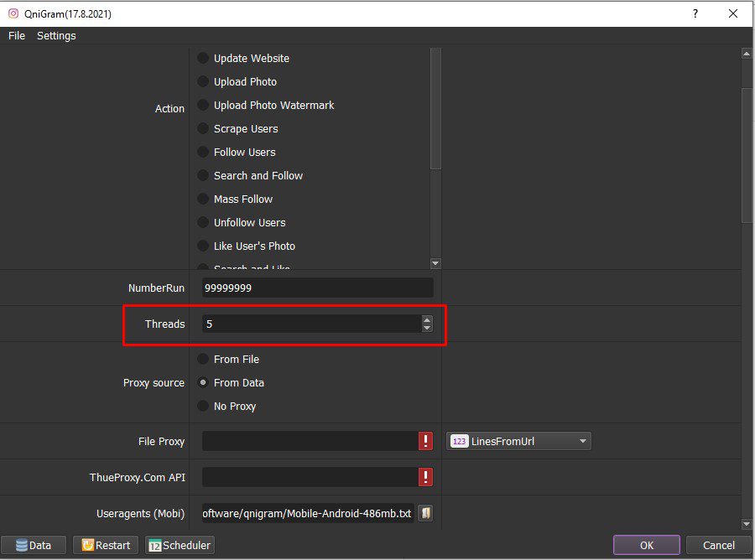Click the red warning icon beside ThueProxy.Com API
The width and height of the screenshot is (755, 560).
tap(425, 477)
